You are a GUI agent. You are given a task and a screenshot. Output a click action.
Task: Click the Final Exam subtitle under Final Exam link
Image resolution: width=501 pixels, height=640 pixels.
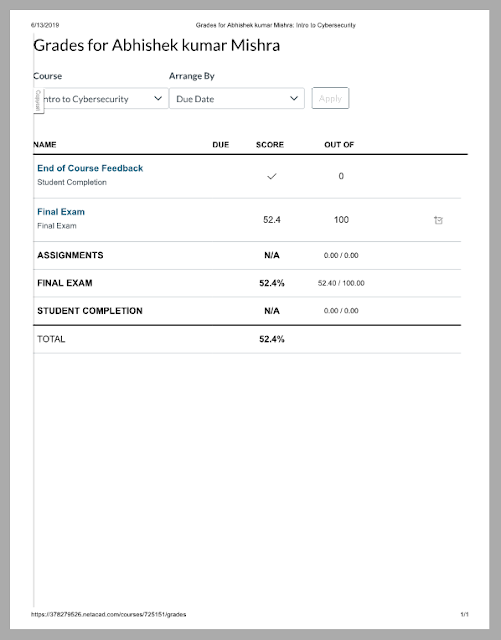click(x=57, y=226)
